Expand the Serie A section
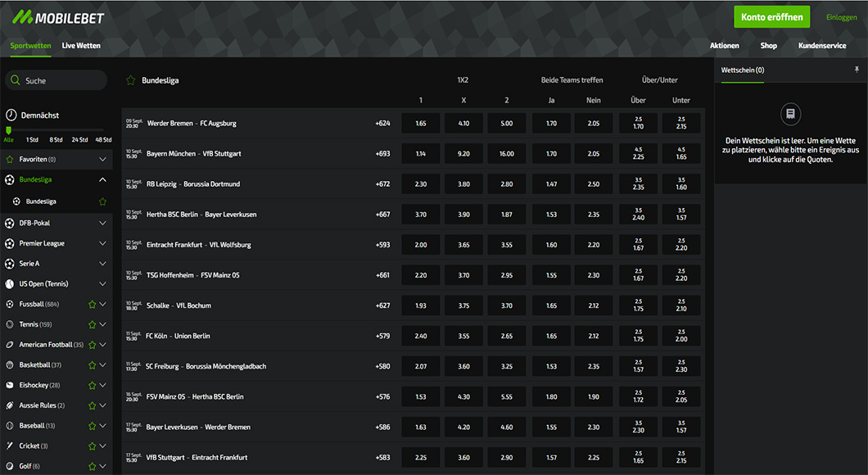The width and height of the screenshot is (868, 475). pos(102,264)
